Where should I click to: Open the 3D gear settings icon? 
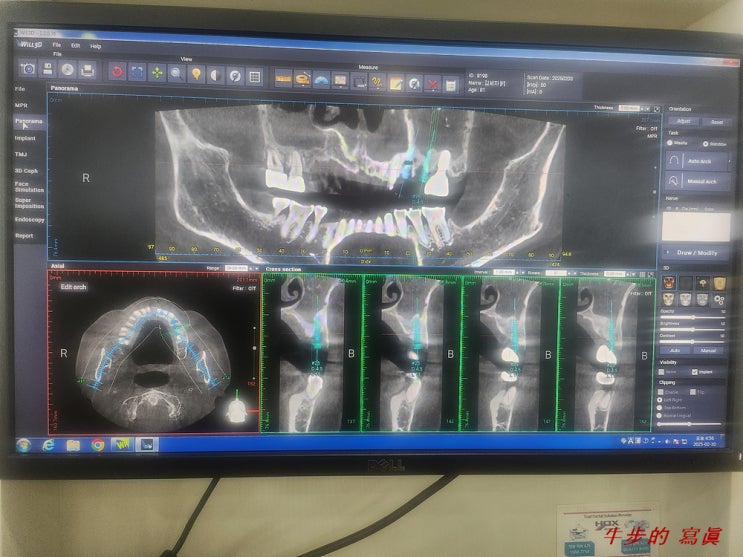[x=719, y=300]
